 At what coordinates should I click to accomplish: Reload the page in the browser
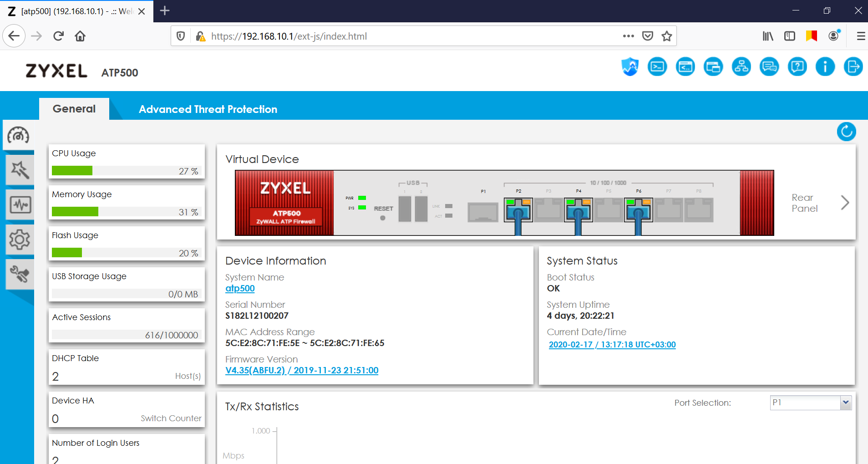point(58,36)
